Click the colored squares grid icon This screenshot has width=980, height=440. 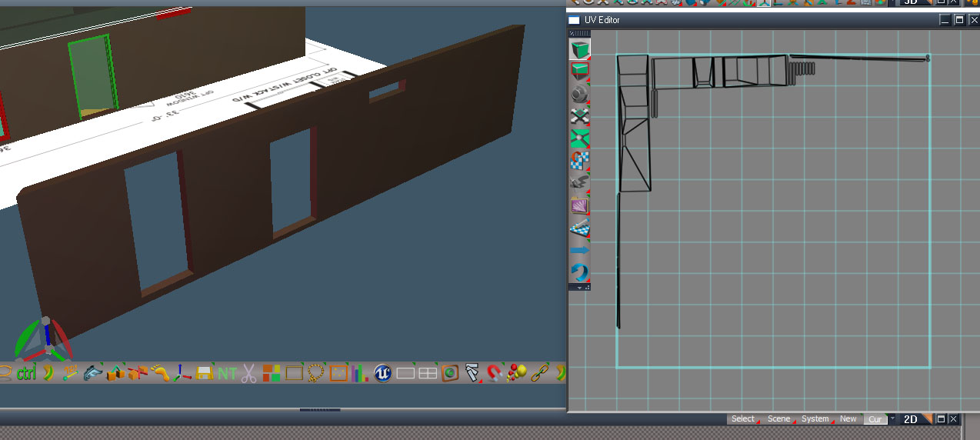coord(272,373)
